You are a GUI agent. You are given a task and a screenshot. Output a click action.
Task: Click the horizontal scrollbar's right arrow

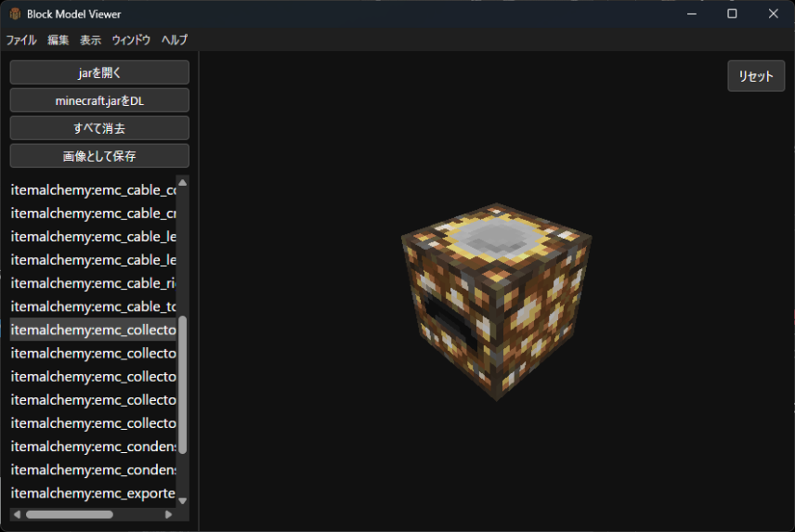point(168,514)
